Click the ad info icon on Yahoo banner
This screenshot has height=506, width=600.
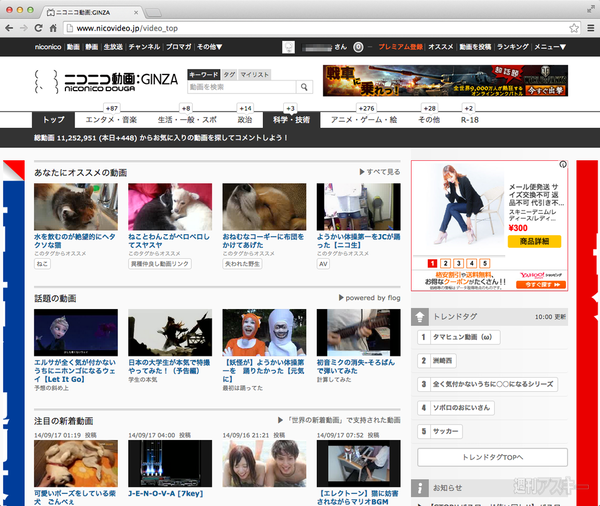[x=562, y=165]
